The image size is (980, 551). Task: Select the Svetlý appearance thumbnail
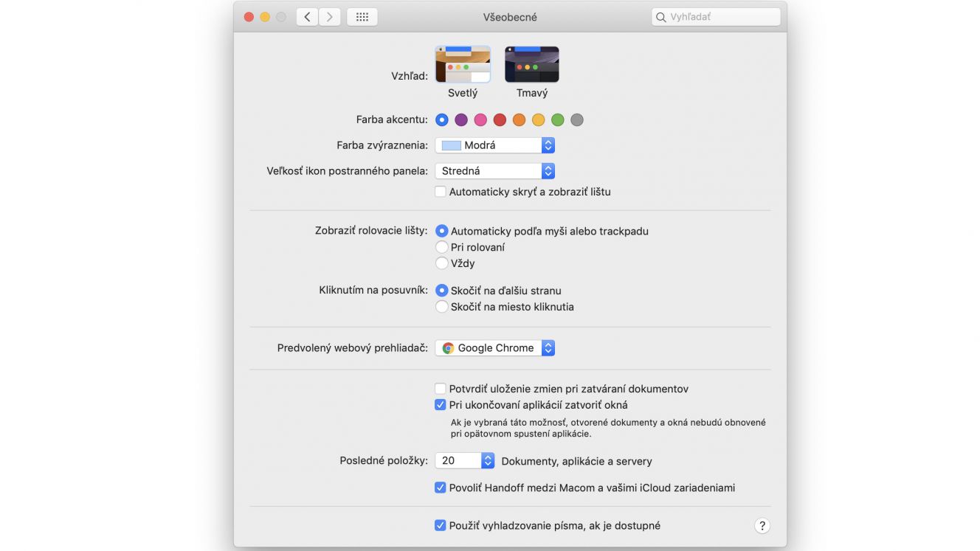pos(463,65)
